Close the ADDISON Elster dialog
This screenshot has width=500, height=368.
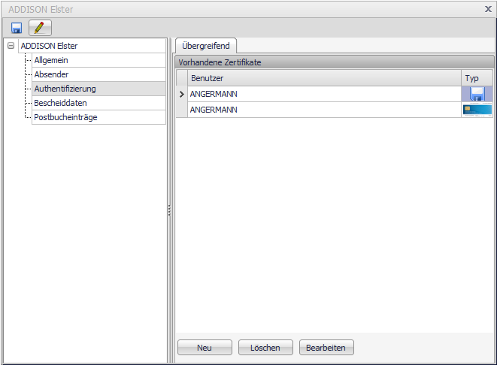pyautogui.click(x=488, y=9)
